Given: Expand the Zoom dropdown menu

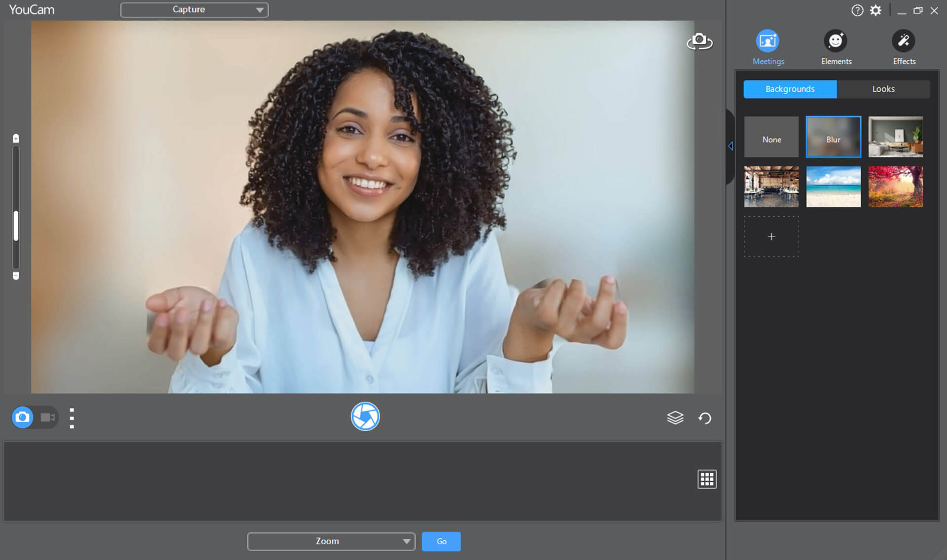Looking at the screenshot, I should point(406,541).
